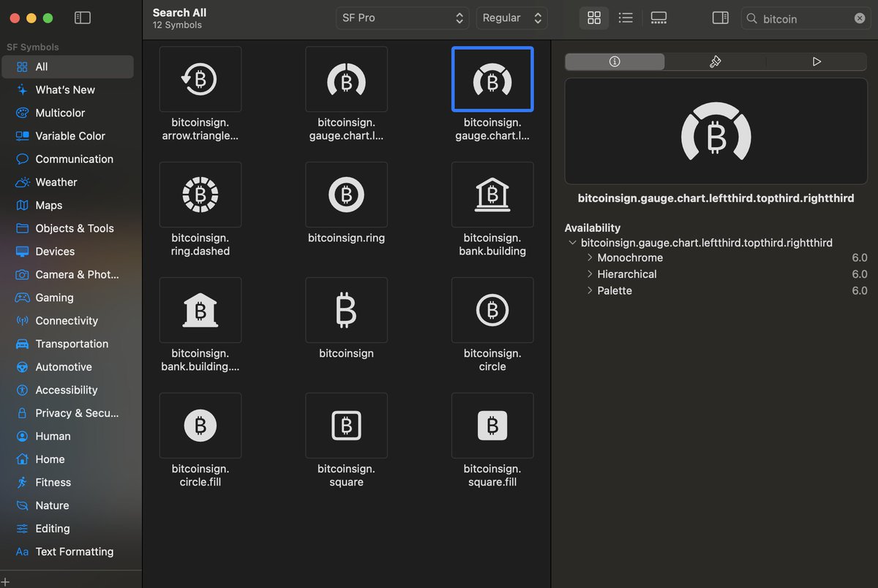
Task: Open the Devices category
Action: coord(68,252)
